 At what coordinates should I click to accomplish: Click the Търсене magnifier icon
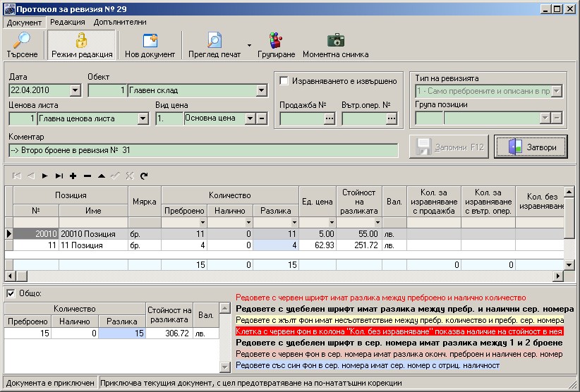click(x=22, y=40)
